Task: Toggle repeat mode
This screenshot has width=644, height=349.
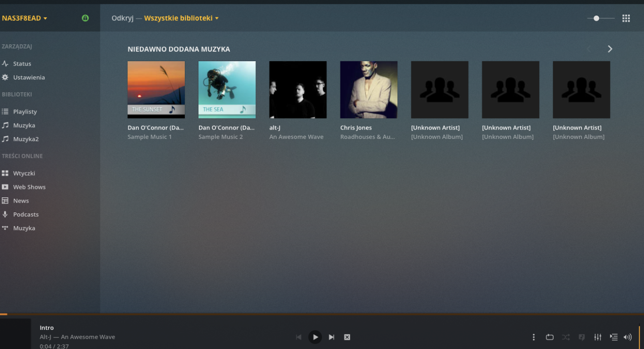Action: (x=550, y=337)
